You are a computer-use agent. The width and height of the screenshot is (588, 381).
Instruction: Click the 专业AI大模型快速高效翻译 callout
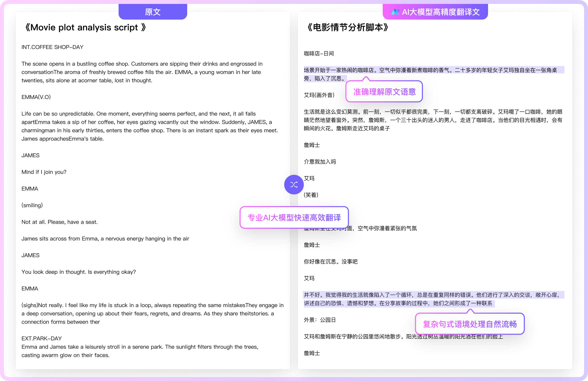[x=294, y=217]
